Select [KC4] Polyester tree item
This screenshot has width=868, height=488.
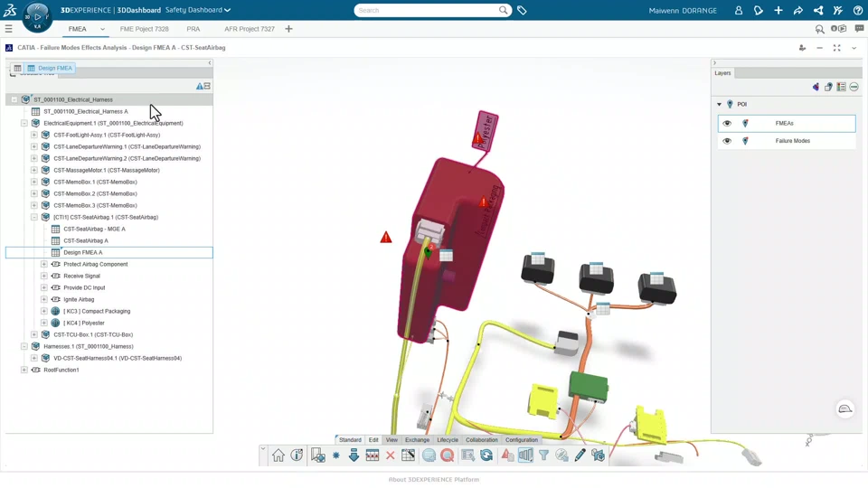83,324
